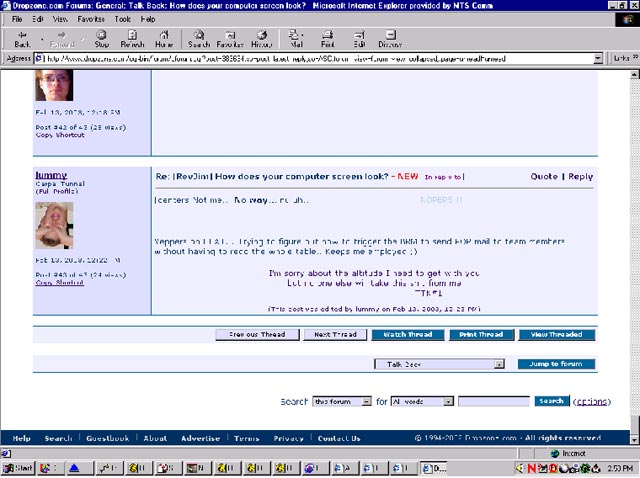Open the 'this forum' search scope dropdown
The height and width of the screenshot is (478, 640).
tap(366, 401)
